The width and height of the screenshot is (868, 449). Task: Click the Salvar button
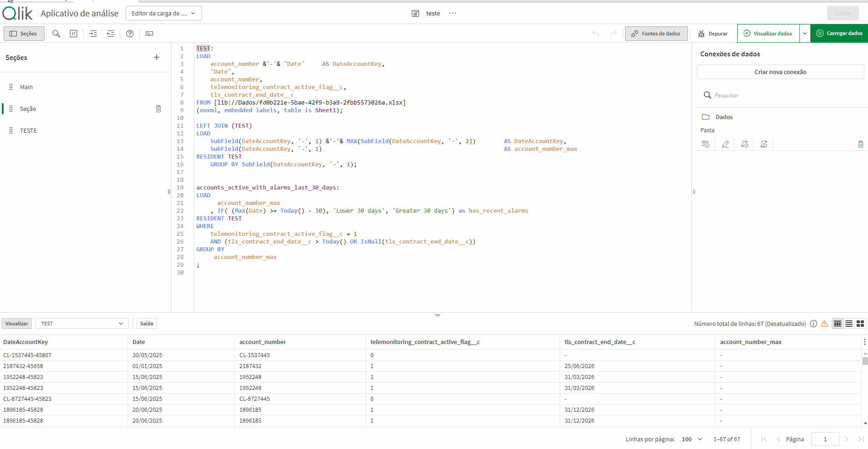click(843, 13)
